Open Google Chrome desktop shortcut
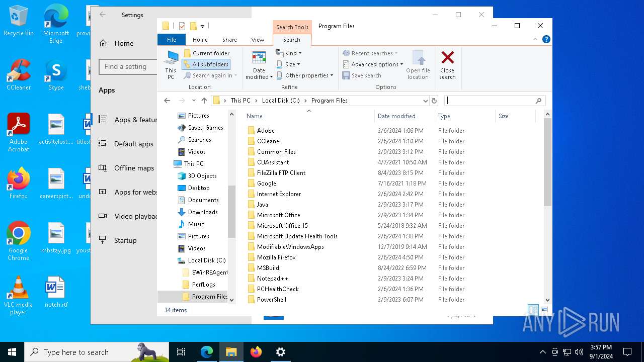Image resolution: width=644 pixels, height=362 pixels. click(18, 241)
